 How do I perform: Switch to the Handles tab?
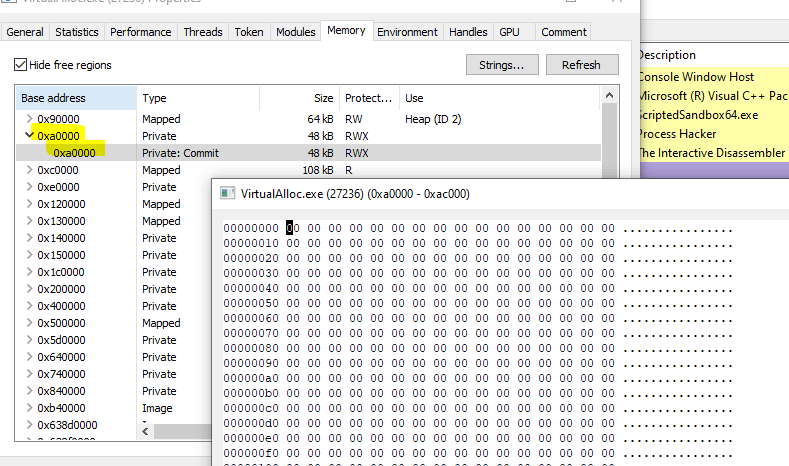[x=468, y=32]
